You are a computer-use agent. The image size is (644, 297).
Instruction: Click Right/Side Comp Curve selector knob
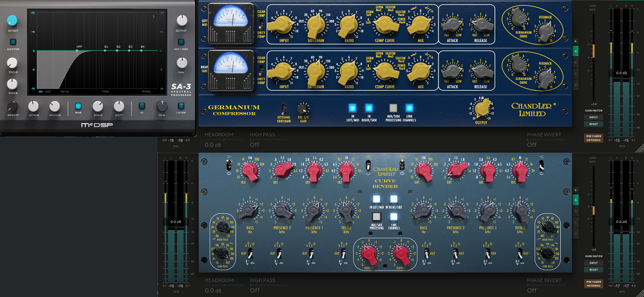[x=386, y=71]
